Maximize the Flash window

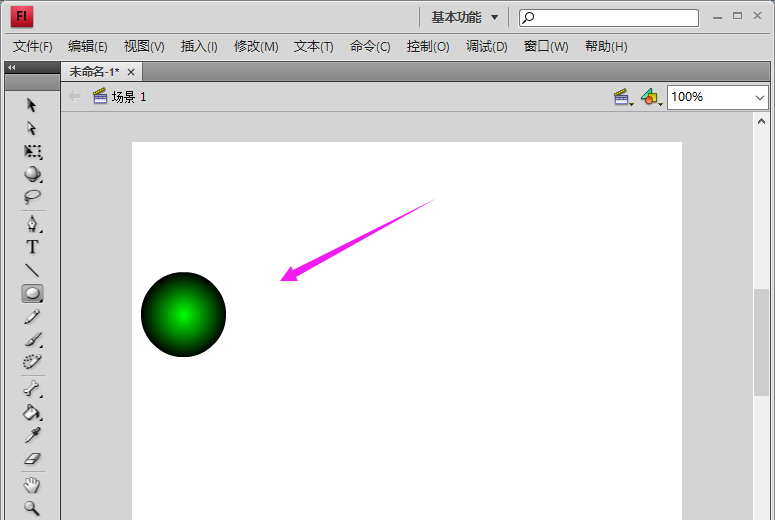click(x=737, y=16)
